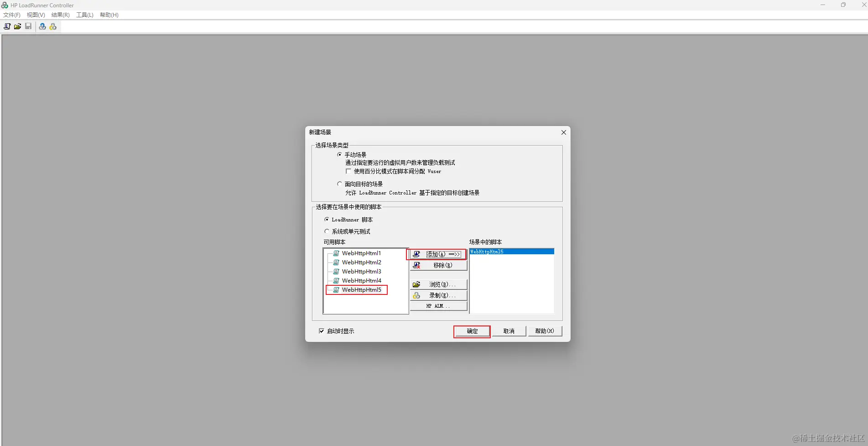Open the 文件(F) menu
This screenshot has width=868, height=446.
tap(12, 15)
